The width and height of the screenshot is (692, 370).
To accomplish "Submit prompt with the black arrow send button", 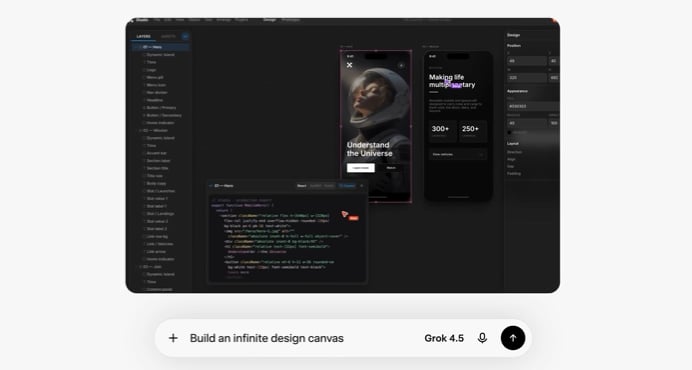I will point(513,338).
